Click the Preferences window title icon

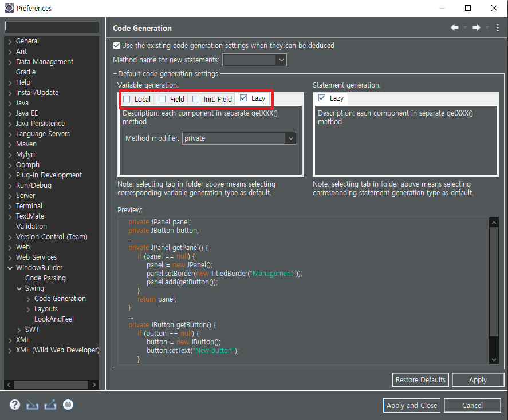point(9,8)
